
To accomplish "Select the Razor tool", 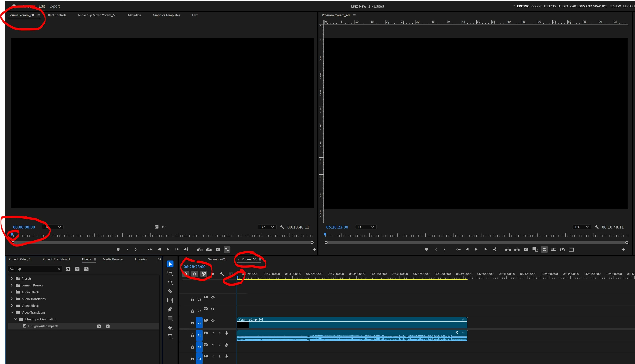I will click(170, 291).
